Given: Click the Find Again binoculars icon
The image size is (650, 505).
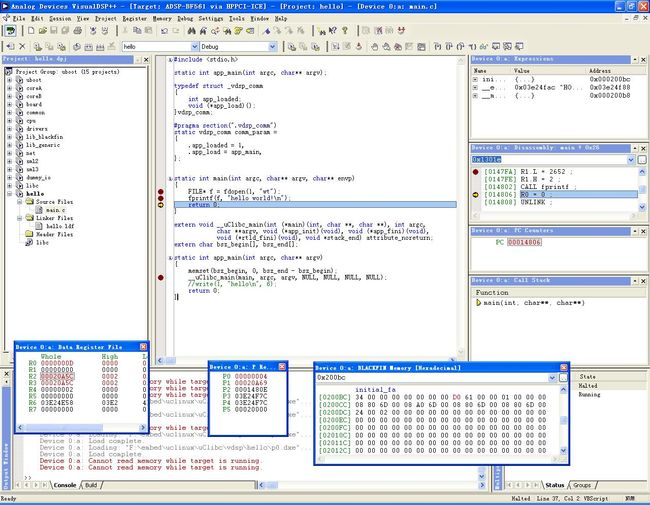Looking at the screenshot, I should tap(203, 31).
